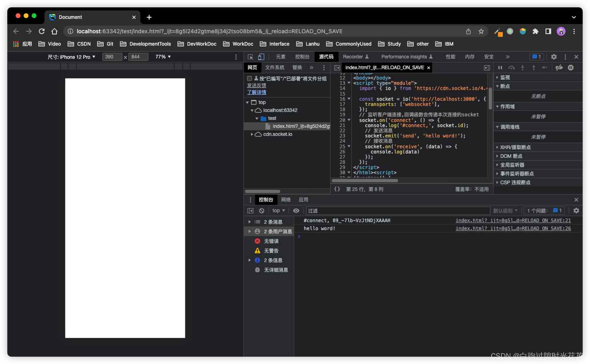Change the 77% zoom dropdown
The width and height of the screenshot is (590, 364).
point(163,57)
